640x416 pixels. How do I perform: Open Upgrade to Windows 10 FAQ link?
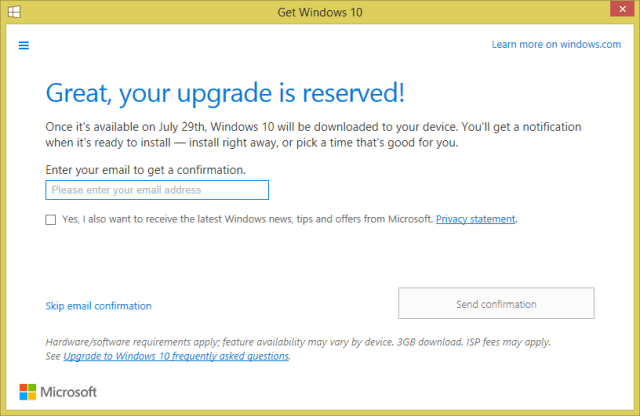[x=176, y=356]
